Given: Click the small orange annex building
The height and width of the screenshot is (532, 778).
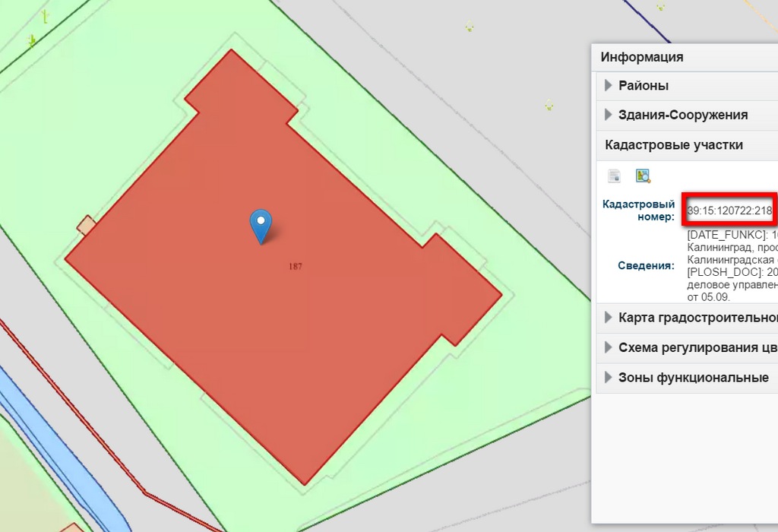Looking at the screenshot, I should (87, 225).
